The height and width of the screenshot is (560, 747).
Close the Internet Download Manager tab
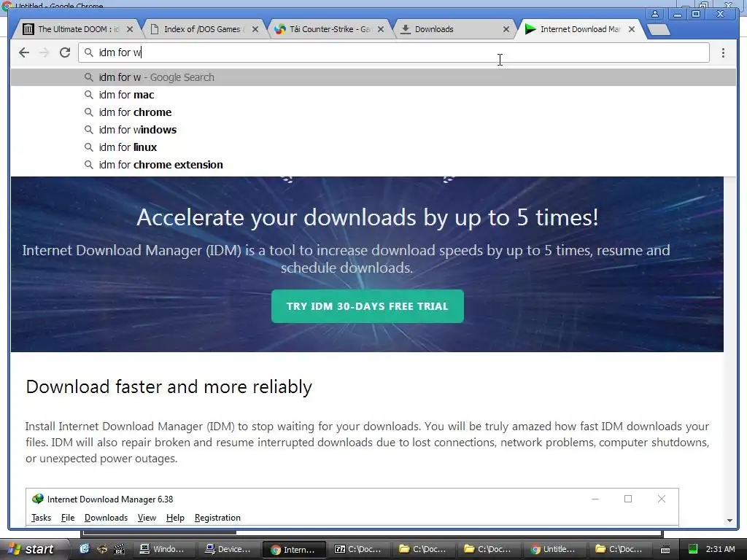[632, 29]
